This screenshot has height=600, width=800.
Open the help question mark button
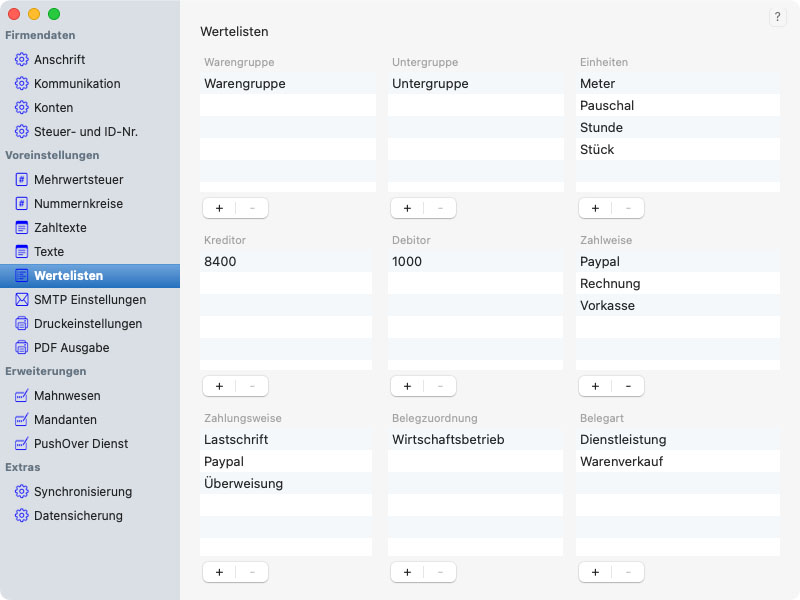tap(777, 18)
